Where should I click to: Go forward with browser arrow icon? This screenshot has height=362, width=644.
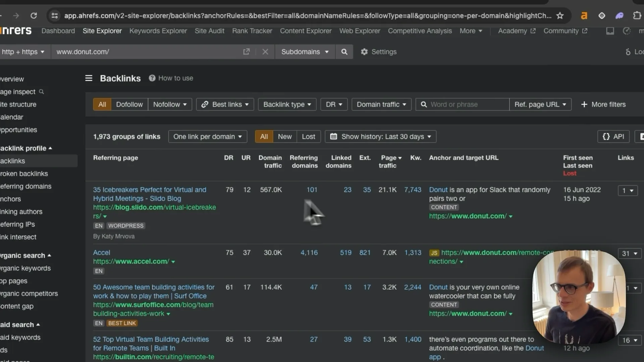tap(16, 15)
